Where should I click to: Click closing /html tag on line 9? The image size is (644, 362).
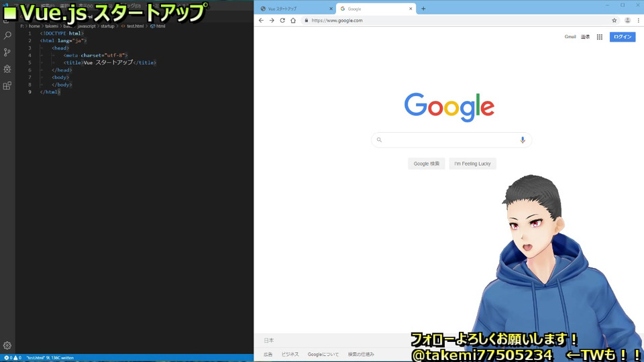pyautogui.click(x=50, y=92)
